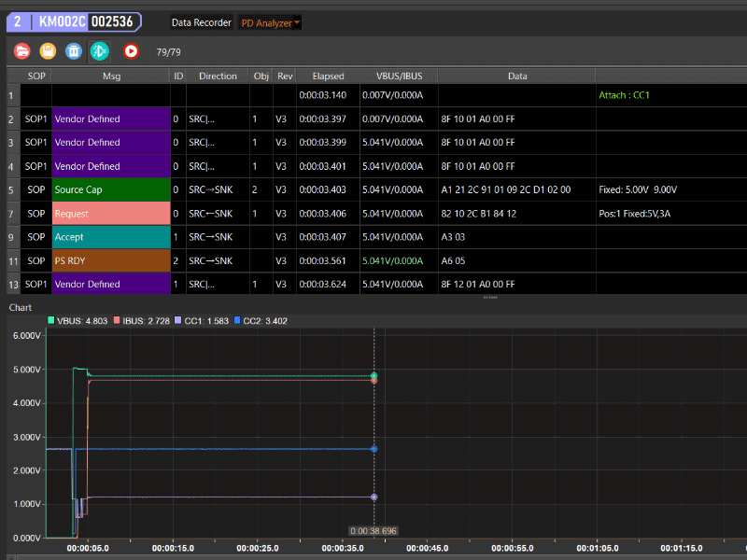Screen dimensions: 747x560
Task: Click the yellow save icon
Action: point(49,52)
